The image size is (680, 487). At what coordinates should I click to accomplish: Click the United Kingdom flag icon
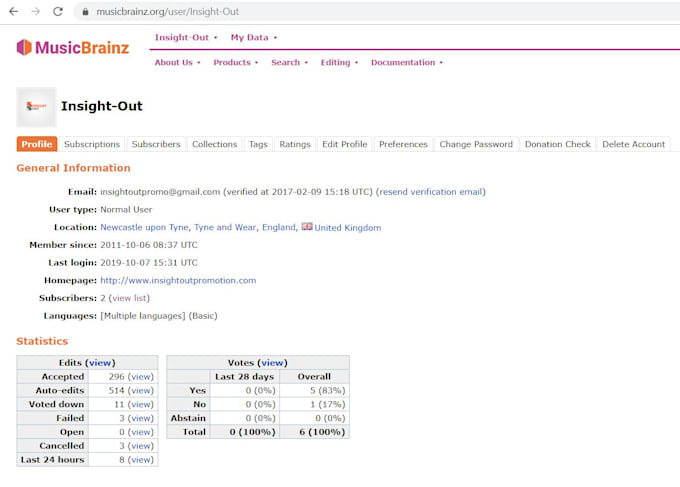pyautogui.click(x=307, y=226)
